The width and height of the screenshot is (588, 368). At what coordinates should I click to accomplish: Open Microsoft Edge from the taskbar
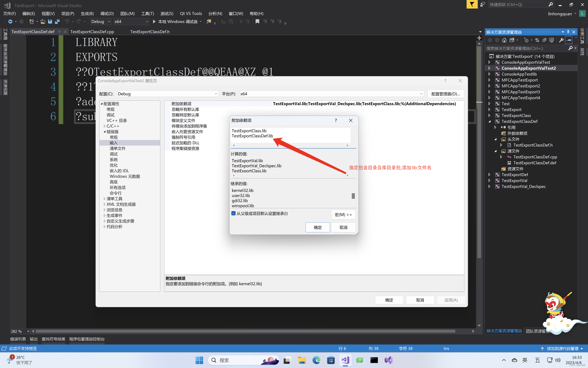click(x=316, y=360)
